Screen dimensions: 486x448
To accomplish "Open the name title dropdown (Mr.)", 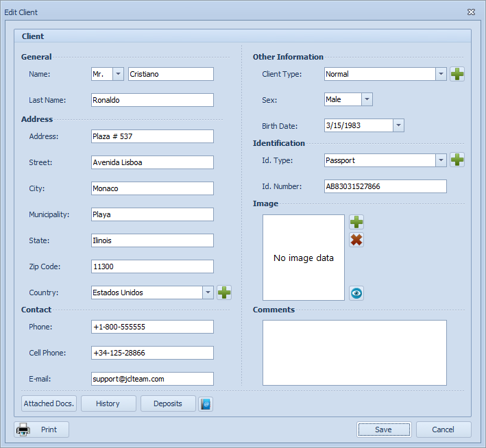I will click(118, 74).
